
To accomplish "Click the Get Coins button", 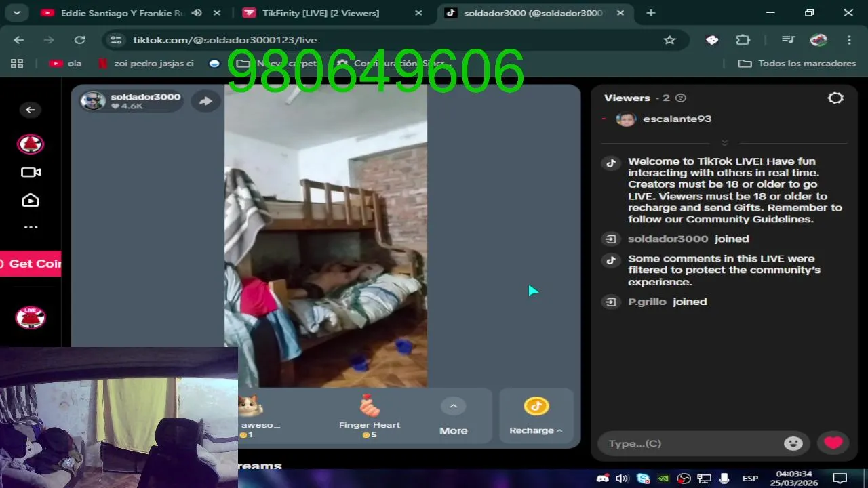I will tap(31, 264).
